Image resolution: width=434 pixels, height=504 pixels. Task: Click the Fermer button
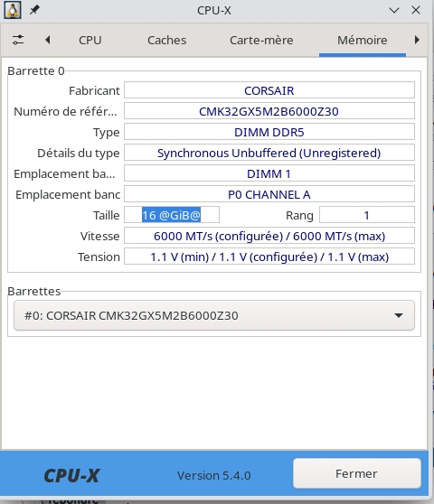tap(357, 473)
